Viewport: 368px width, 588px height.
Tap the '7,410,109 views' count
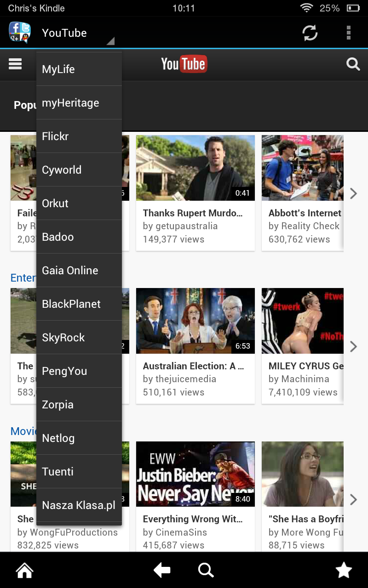(303, 392)
